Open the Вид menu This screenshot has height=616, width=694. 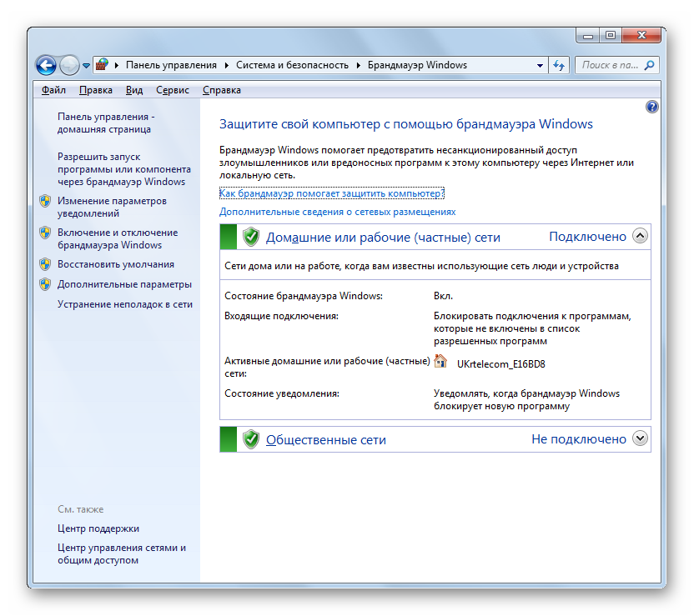134,90
